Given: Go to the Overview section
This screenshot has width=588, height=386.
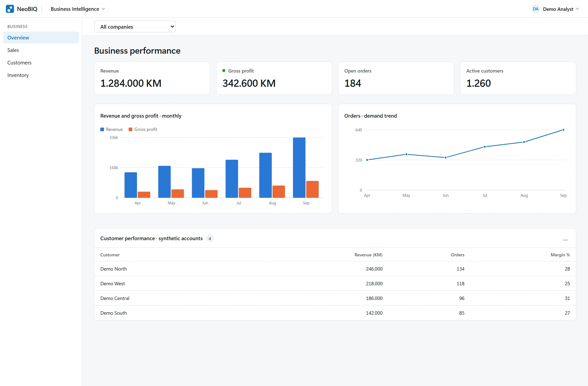Looking at the screenshot, I should click(x=41, y=37).
